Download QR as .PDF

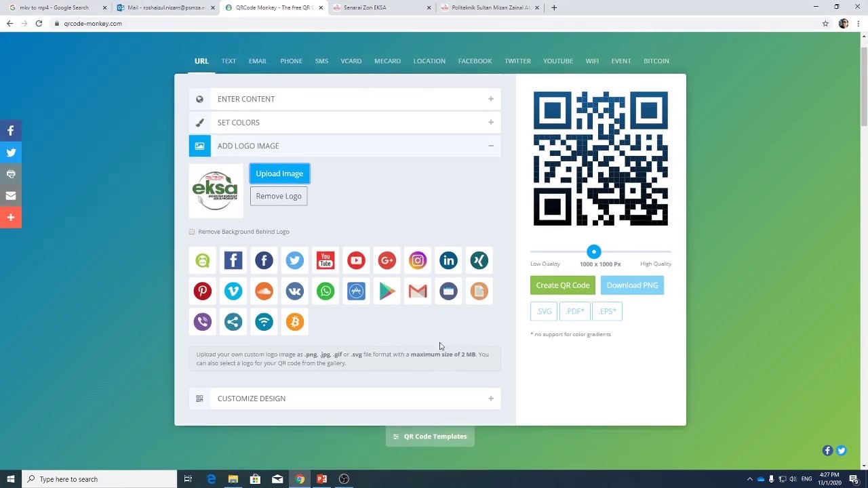(575, 311)
